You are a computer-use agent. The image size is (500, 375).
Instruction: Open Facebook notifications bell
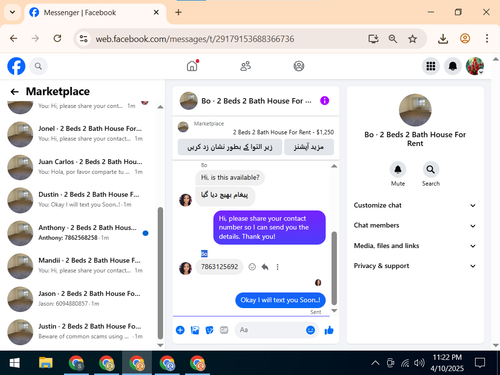[453, 66]
